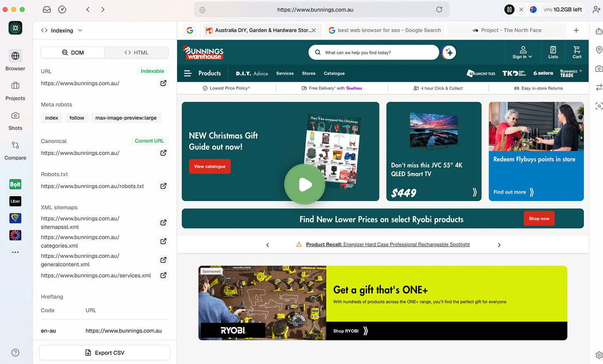Viewport: 603px width, 364px height.
Task: Select the best web browser for seo tab
Action: 384,30
